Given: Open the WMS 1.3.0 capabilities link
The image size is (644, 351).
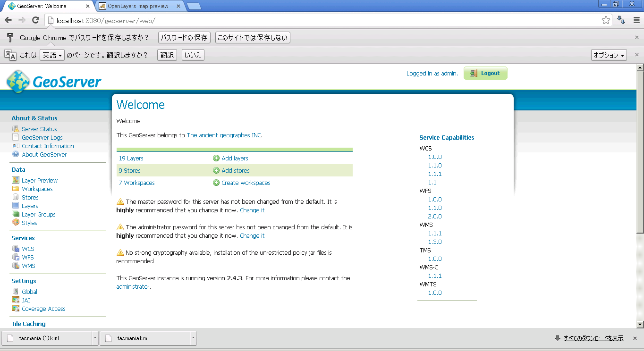Looking at the screenshot, I should (x=435, y=242).
